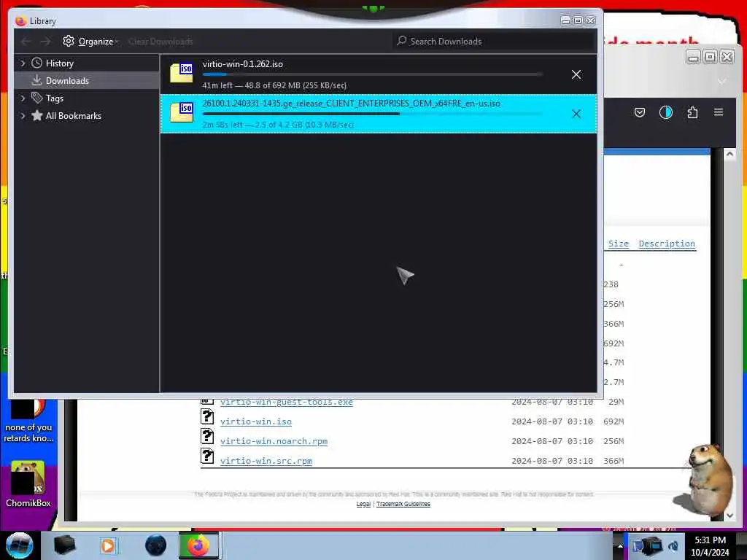Open Pocket save icon in Firefox toolbar

[639, 112]
